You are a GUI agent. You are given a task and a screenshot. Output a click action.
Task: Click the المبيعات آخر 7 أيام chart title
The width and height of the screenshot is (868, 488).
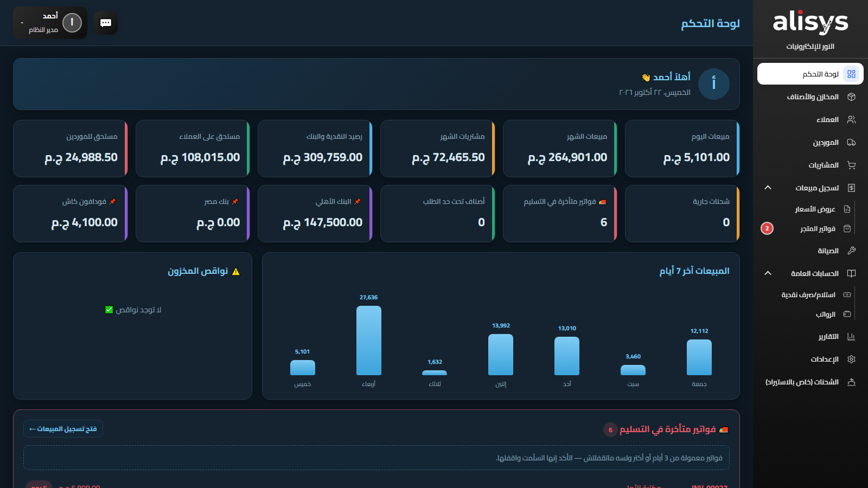click(694, 271)
